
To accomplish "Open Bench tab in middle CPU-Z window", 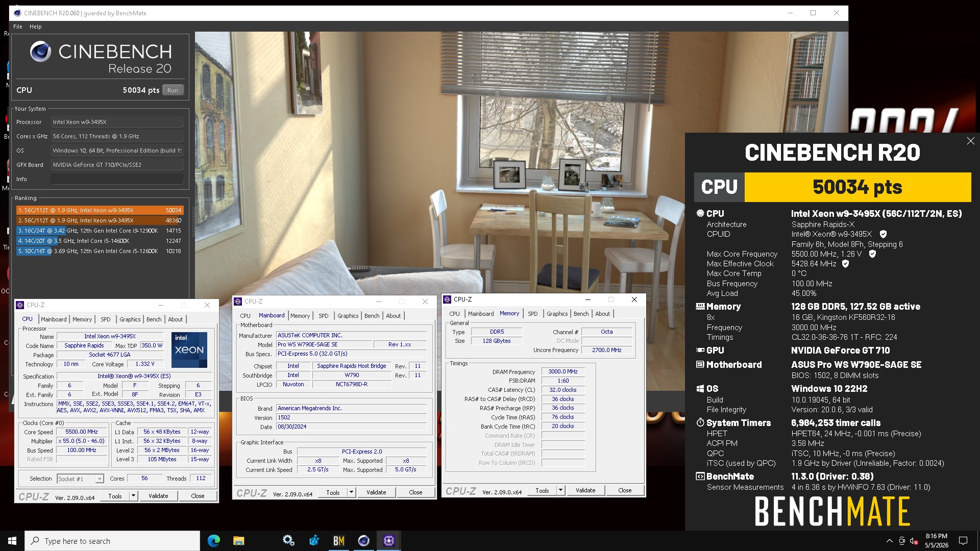I will tap(372, 316).
